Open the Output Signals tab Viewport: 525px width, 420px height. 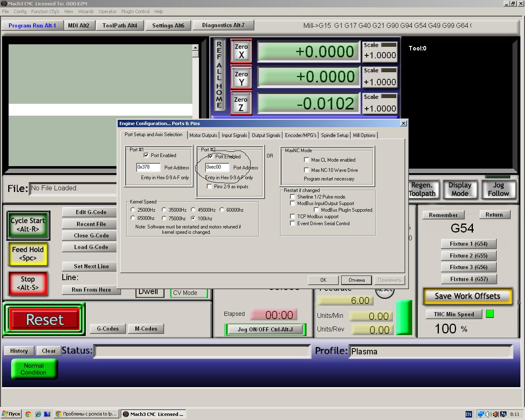pyautogui.click(x=266, y=135)
